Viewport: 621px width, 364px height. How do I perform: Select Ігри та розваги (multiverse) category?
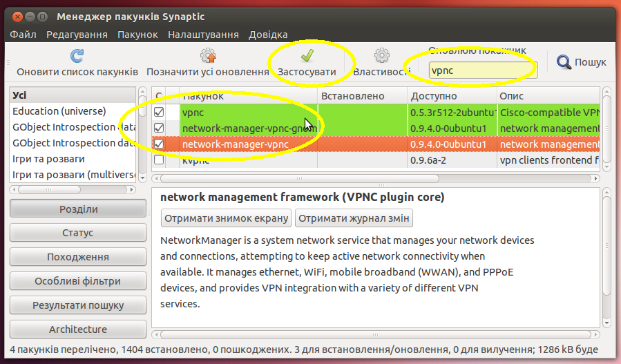click(x=73, y=175)
